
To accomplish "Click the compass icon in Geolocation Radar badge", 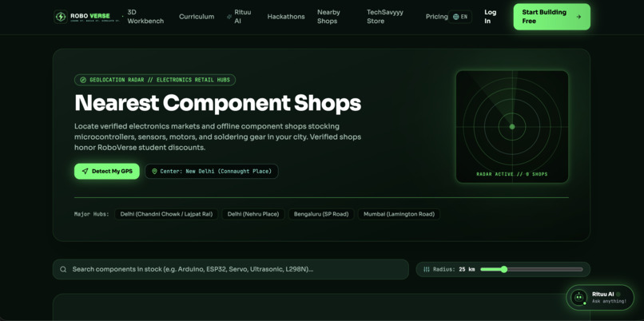I will [x=82, y=80].
